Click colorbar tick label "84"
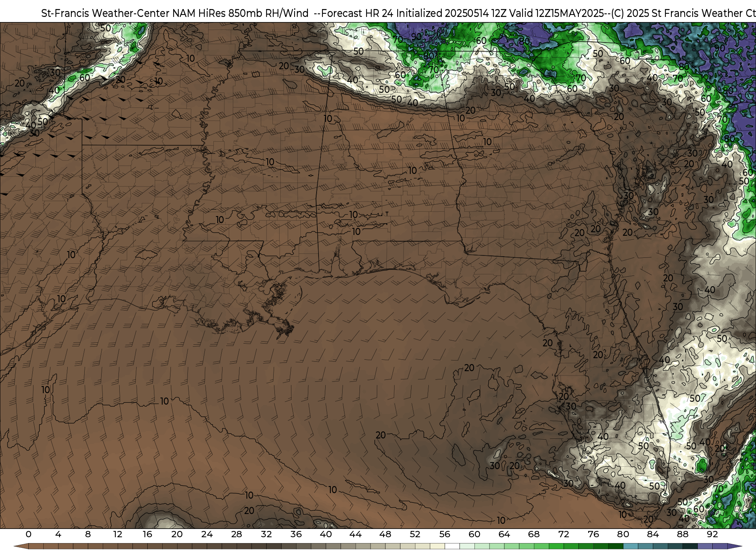The image size is (756, 551). 653,534
